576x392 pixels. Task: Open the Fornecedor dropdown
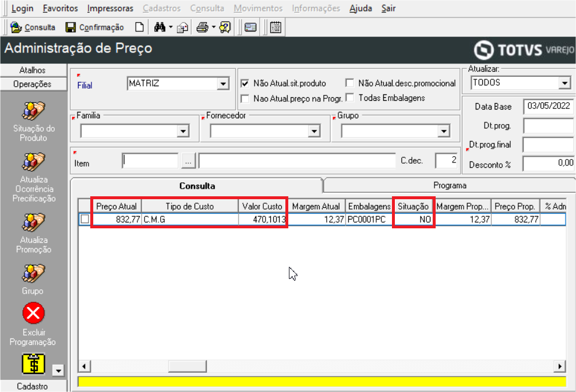pyautogui.click(x=314, y=131)
